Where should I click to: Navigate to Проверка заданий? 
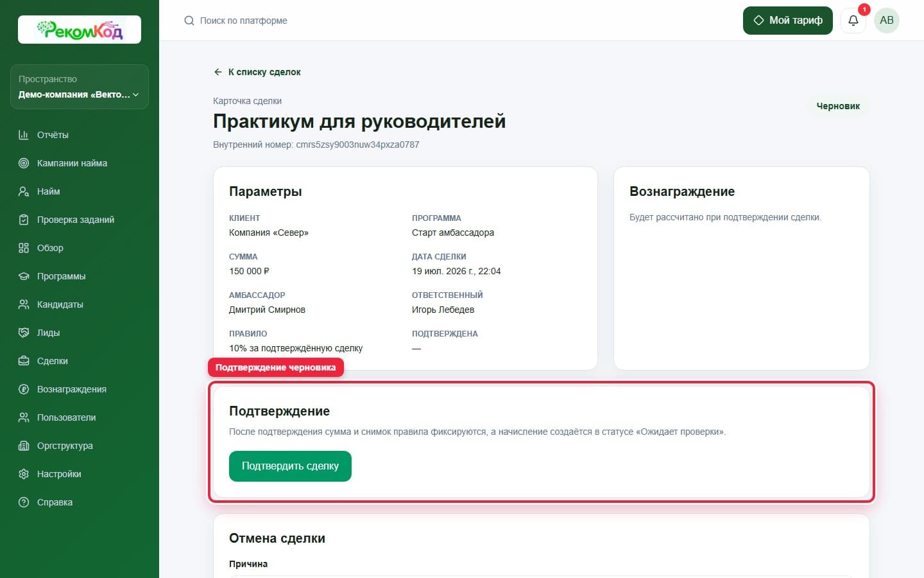(x=80, y=220)
